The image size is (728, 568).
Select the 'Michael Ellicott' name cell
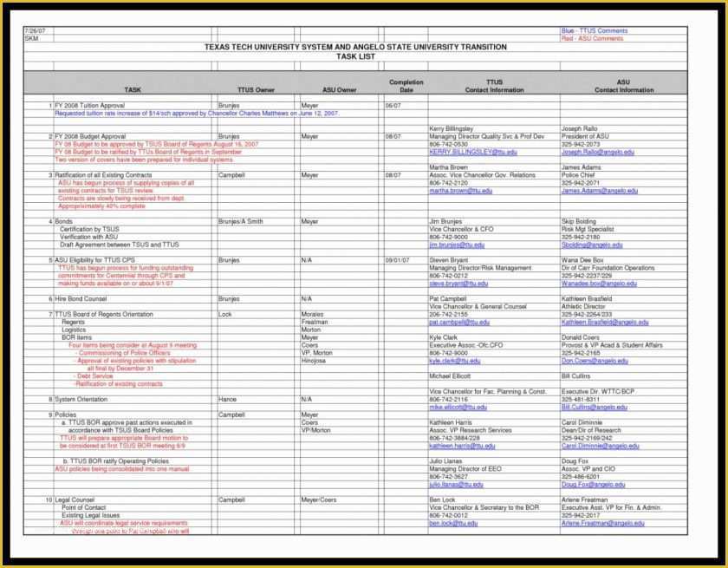[450, 376]
